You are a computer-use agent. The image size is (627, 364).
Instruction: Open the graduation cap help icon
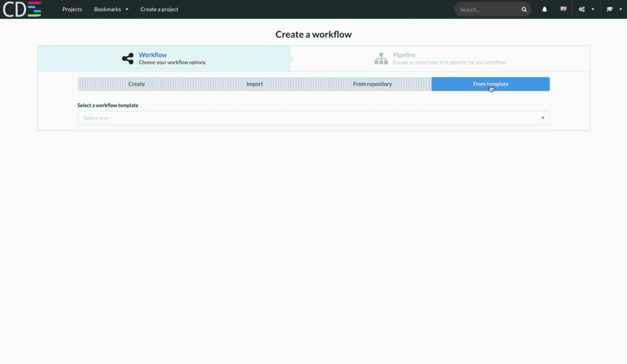click(x=610, y=9)
